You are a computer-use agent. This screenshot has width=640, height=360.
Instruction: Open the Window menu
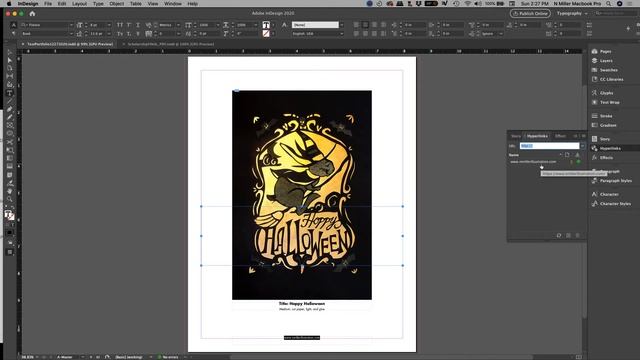tap(173, 4)
